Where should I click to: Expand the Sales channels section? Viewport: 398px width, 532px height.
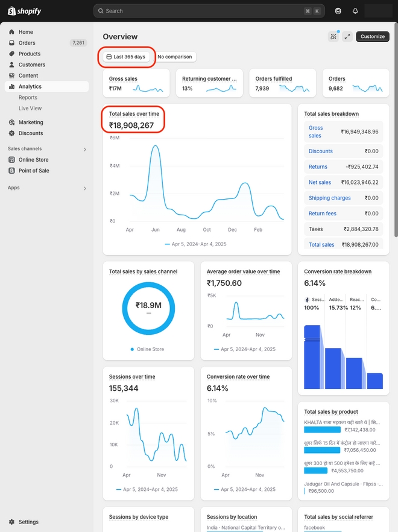[x=85, y=148]
